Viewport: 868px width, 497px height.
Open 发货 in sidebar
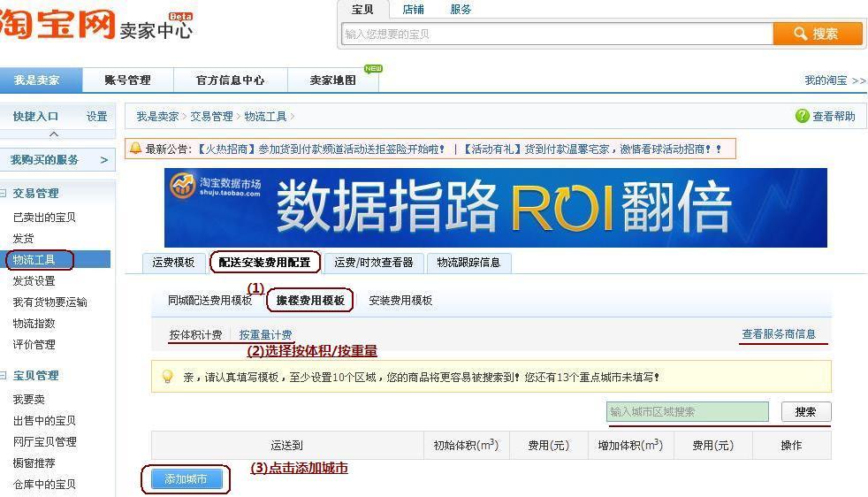(23, 238)
